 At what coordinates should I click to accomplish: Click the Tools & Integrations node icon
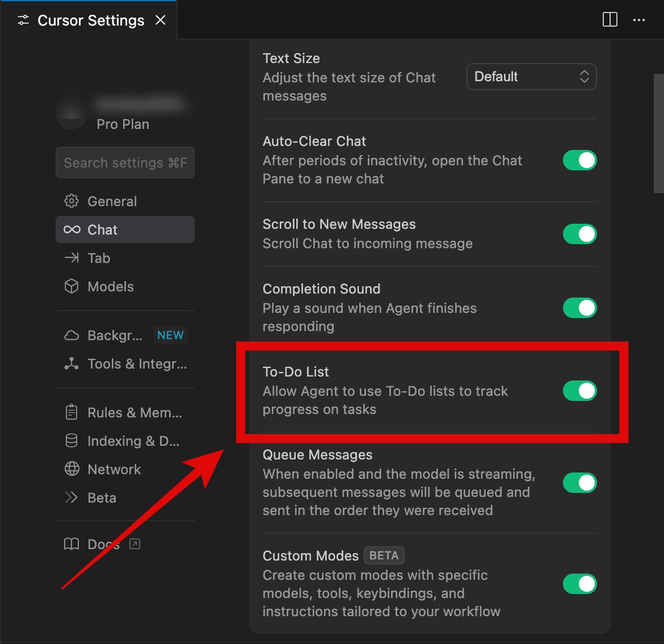tap(71, 363)
